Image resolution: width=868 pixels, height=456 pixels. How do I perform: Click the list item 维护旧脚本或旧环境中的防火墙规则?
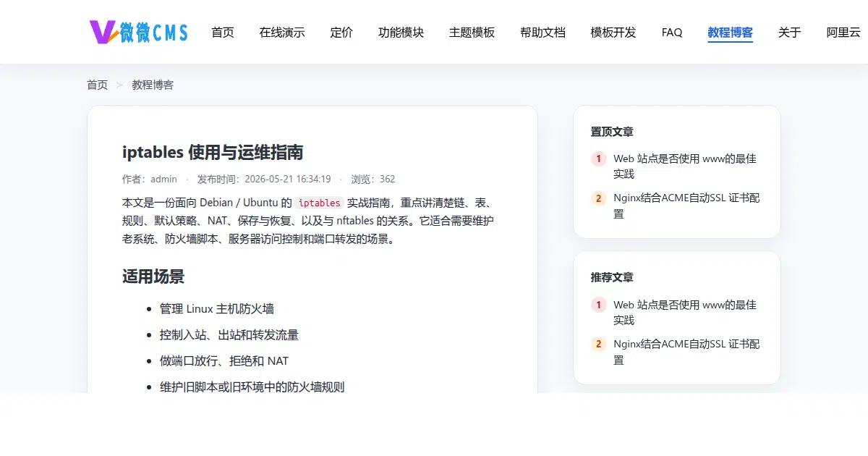[x=252, y=387]
